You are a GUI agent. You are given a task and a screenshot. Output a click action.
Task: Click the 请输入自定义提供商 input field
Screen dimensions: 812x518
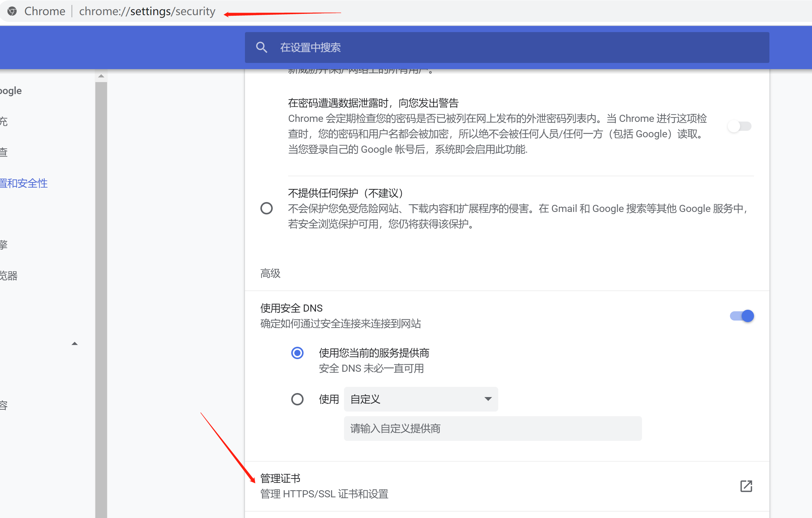[492, 429]
